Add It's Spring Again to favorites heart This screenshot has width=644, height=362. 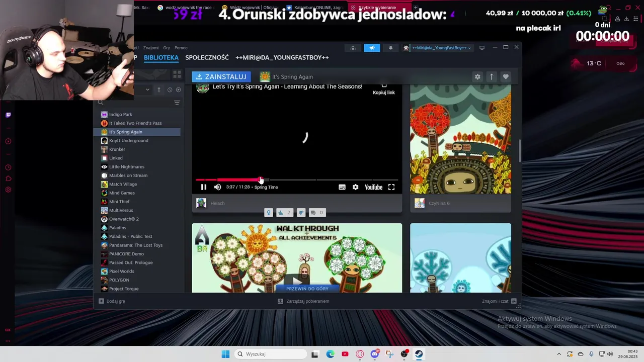506,76
